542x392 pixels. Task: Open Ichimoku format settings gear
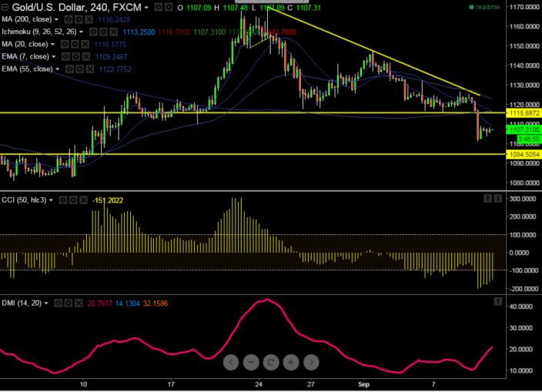click(x=103, y=32)
